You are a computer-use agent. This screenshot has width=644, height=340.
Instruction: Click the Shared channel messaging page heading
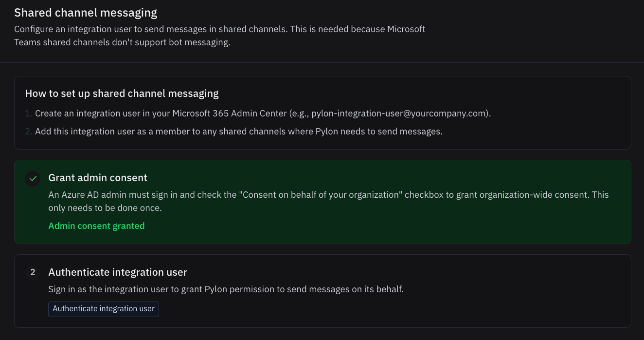86,13
